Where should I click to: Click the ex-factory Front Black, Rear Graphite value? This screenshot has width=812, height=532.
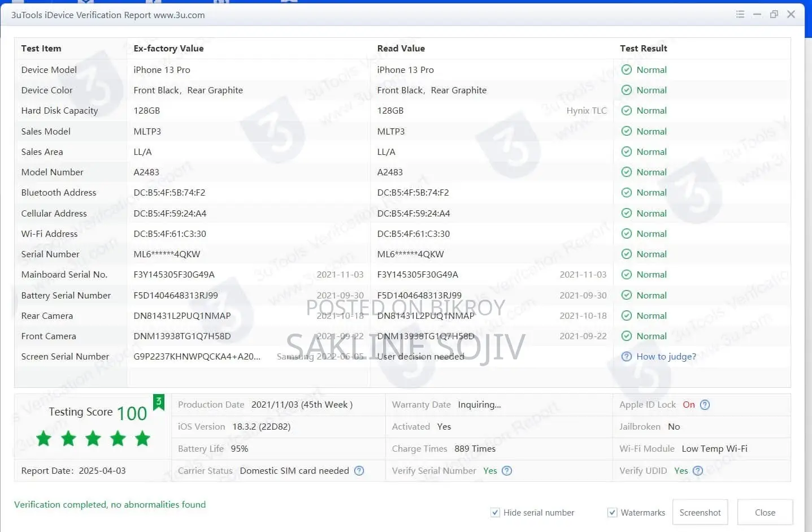coord(188,90)
